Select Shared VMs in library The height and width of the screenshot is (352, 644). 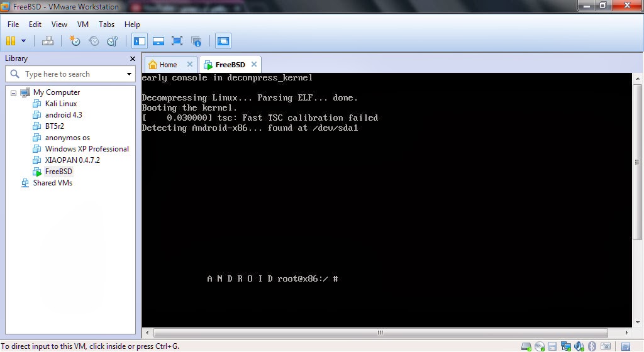point(53,182)
